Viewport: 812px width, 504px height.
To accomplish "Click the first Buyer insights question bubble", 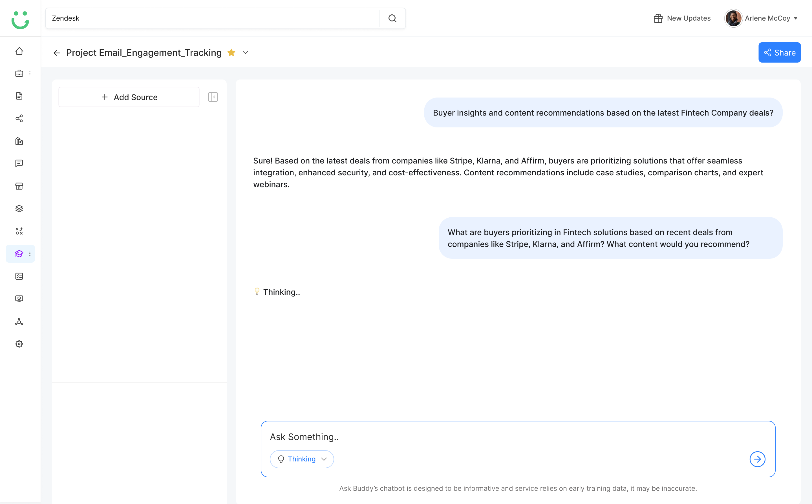I will coord(603,113).
